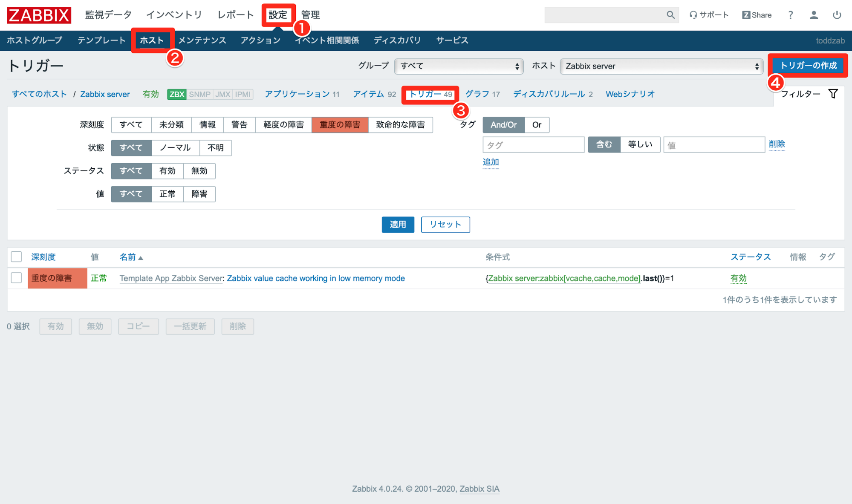Select ステータス 無効 filter option
The image size is (852, 504).
coord(199,171)
